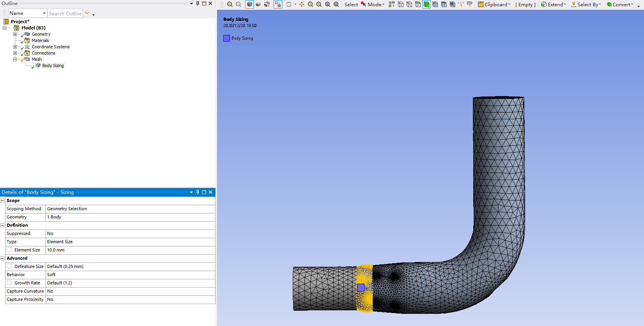Toggle the Element Size parameter checkbox
This screenshot has height=326, width=644.
tap(9, 250)
